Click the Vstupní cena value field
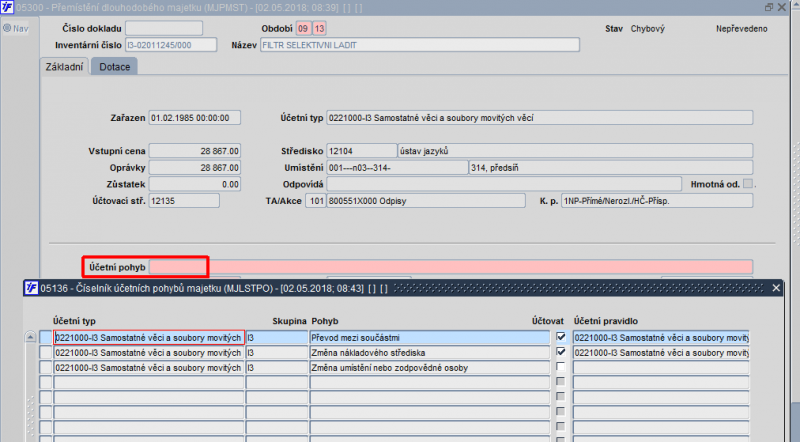The image size is (800, 442). pos(194,151)
